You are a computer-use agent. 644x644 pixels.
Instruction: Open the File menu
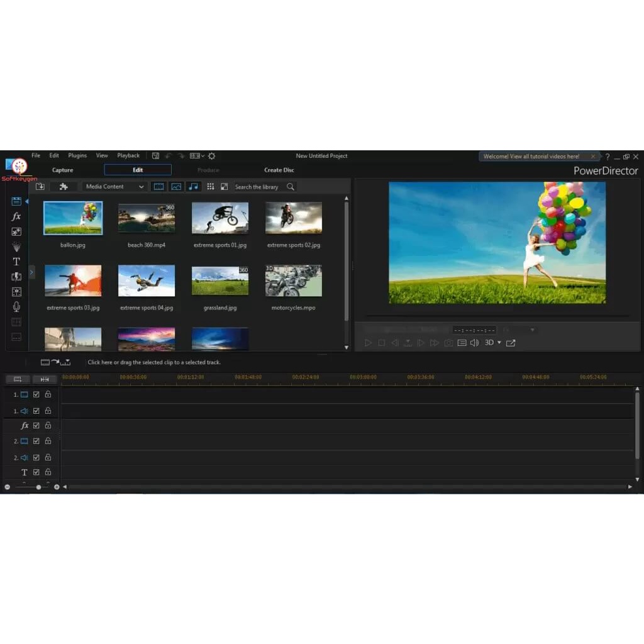coord(36,155)
